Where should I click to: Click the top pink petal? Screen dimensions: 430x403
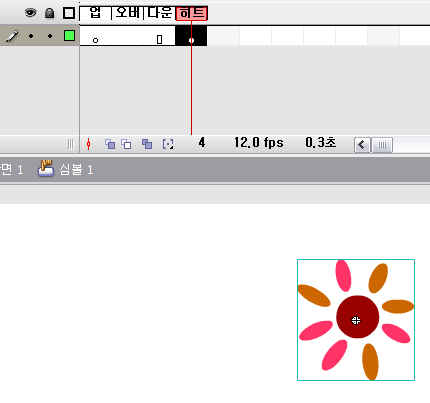tap(343, 276)
